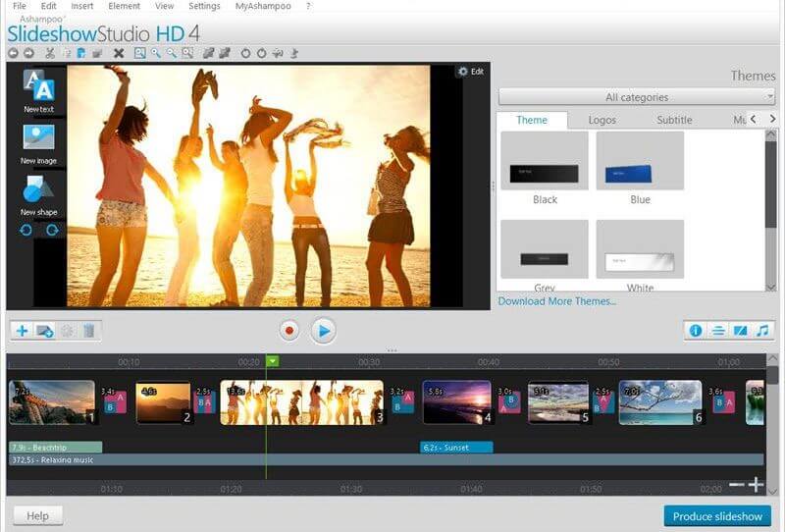Click the green timeline playhead marker
This screenshot has width=785, height=532.
pyautogui.click(x=272, y=361)
